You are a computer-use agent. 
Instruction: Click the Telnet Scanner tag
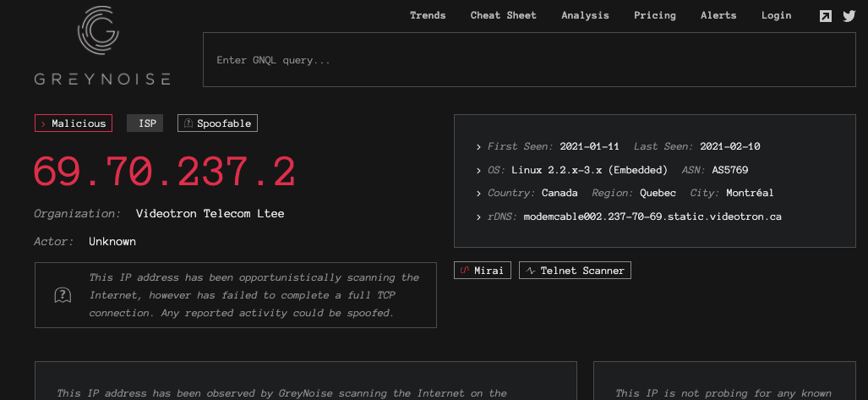[575, 271]
